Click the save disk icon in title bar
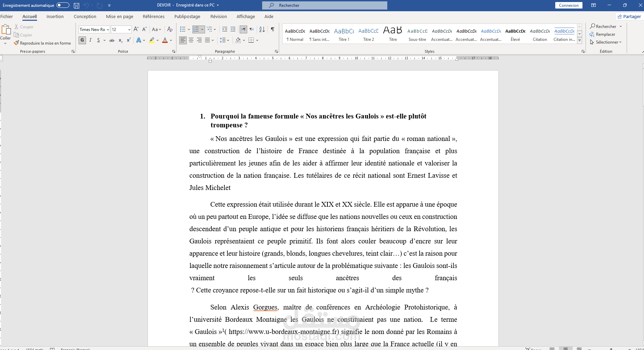The image size is (644, 350). coord(77,5)
